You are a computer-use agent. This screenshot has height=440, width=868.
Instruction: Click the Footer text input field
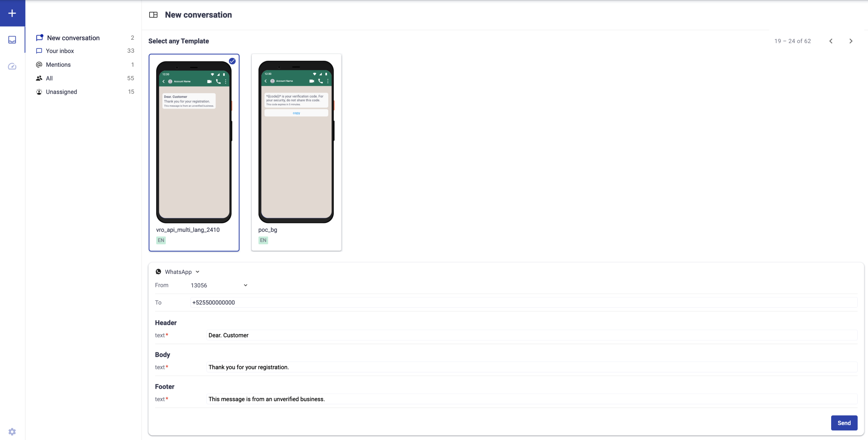pyautogui.click(x=531, y=399)
